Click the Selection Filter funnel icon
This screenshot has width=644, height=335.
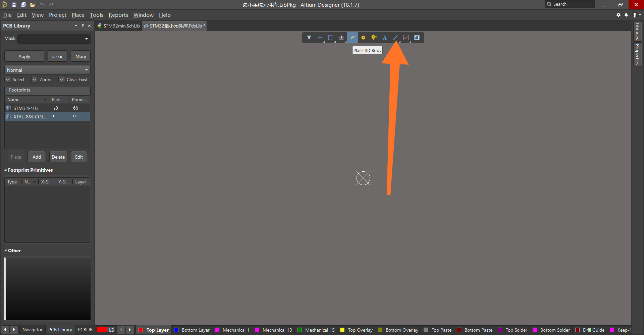click(x=309, y=38)
